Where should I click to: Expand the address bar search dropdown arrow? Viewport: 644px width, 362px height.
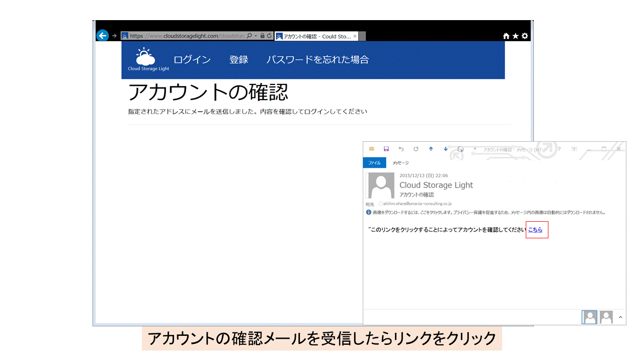(x=256, y=36)
